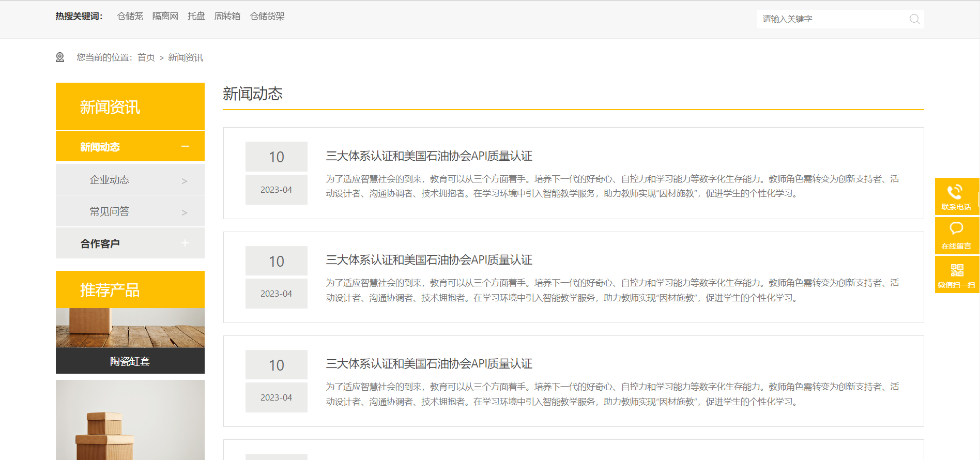Collapse the 新闻动态 menu section
This screenshot has height=460, width=980.
pos(185,147)
